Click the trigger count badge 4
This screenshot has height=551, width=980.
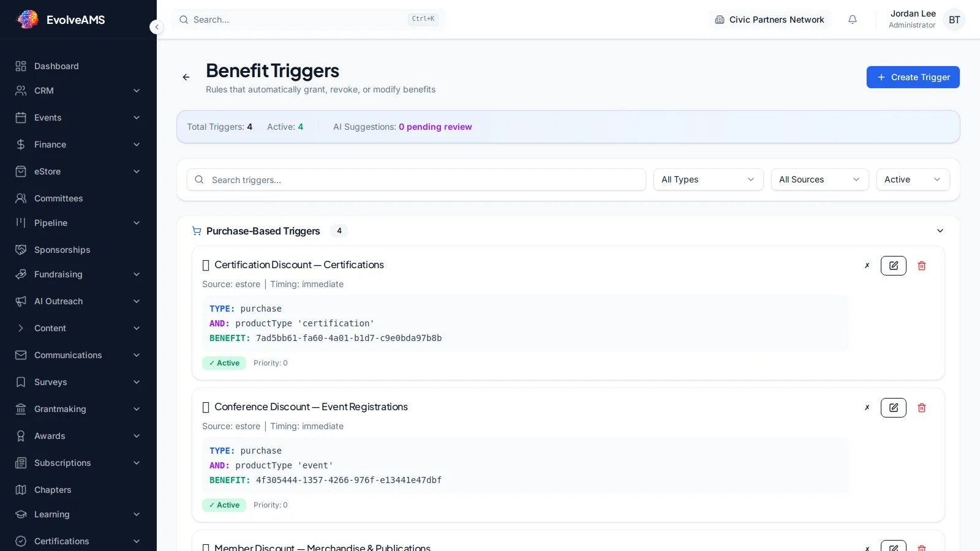pyautogui.click(x=339, y=231)
